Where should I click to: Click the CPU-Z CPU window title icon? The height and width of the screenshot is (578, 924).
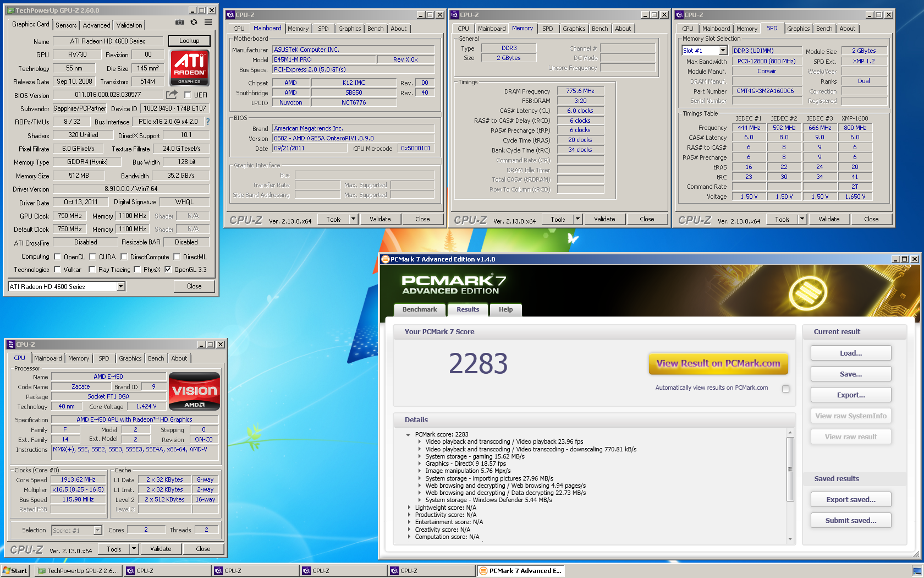point(10,345)
